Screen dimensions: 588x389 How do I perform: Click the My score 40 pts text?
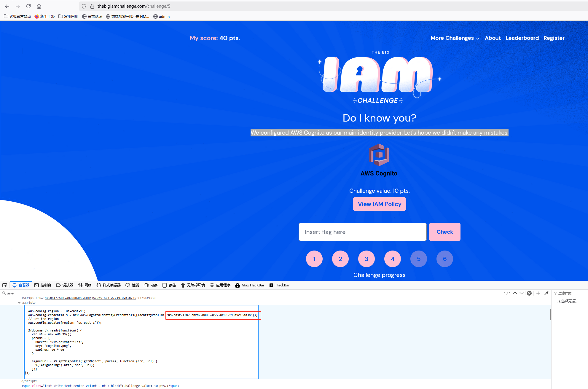tap(215, 38)
